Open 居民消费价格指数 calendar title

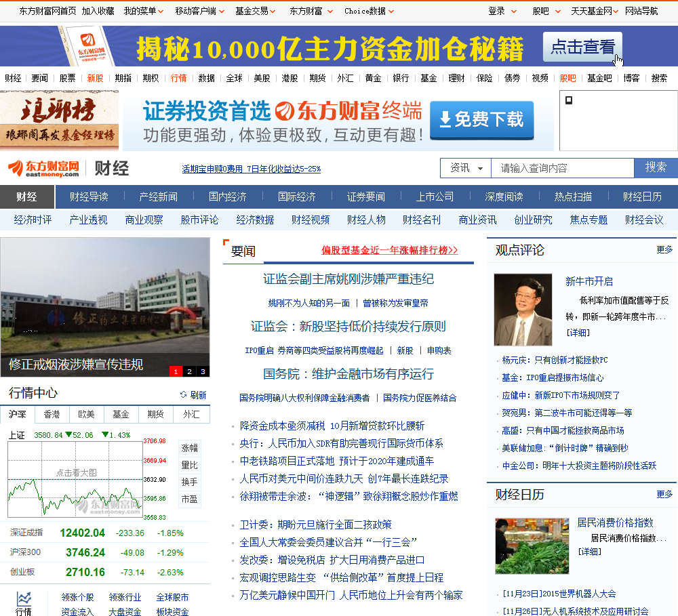[616, 522]
